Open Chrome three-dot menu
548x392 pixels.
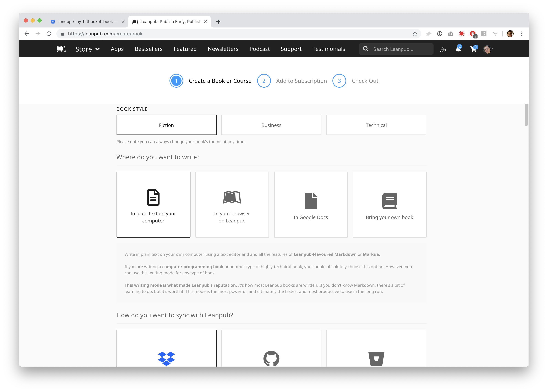click(521, 34)
